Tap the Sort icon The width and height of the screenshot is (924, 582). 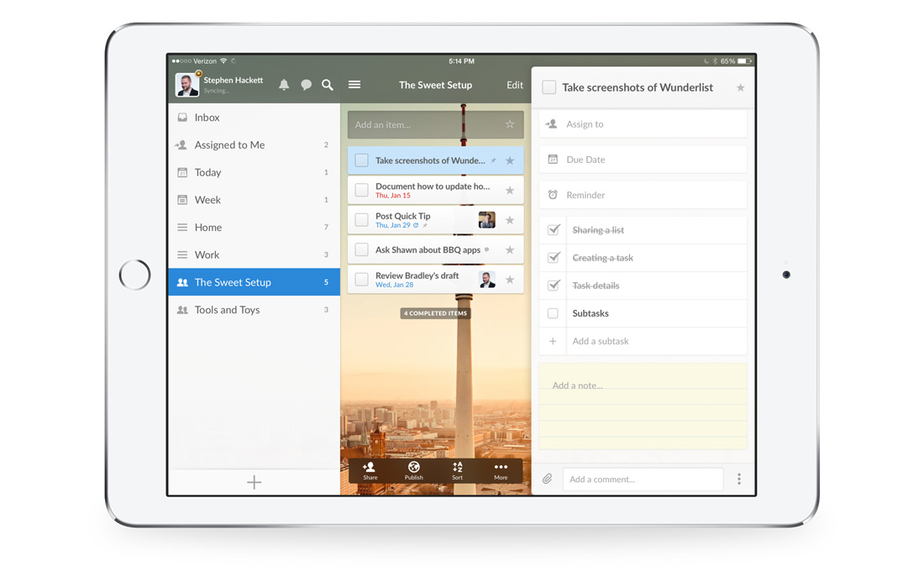(x=457, y=470)
